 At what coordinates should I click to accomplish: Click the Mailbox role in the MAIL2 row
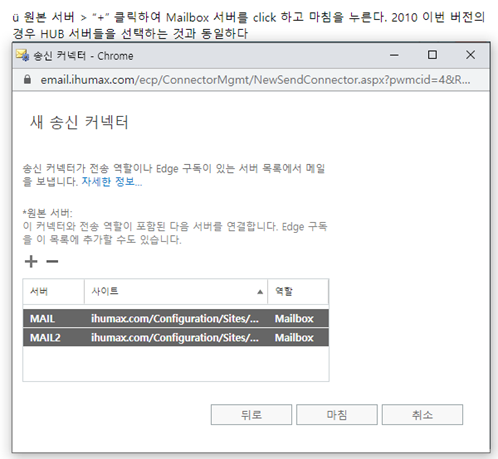pos(294,338)
